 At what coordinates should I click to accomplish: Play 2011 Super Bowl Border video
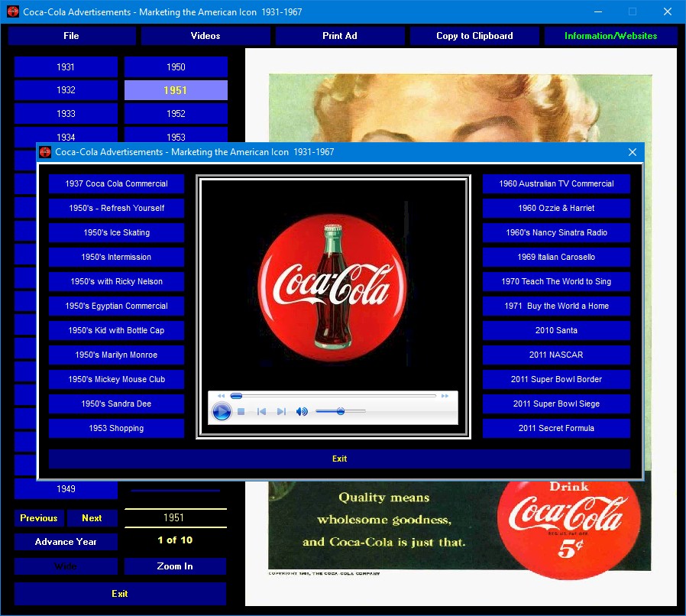[556, 380]
